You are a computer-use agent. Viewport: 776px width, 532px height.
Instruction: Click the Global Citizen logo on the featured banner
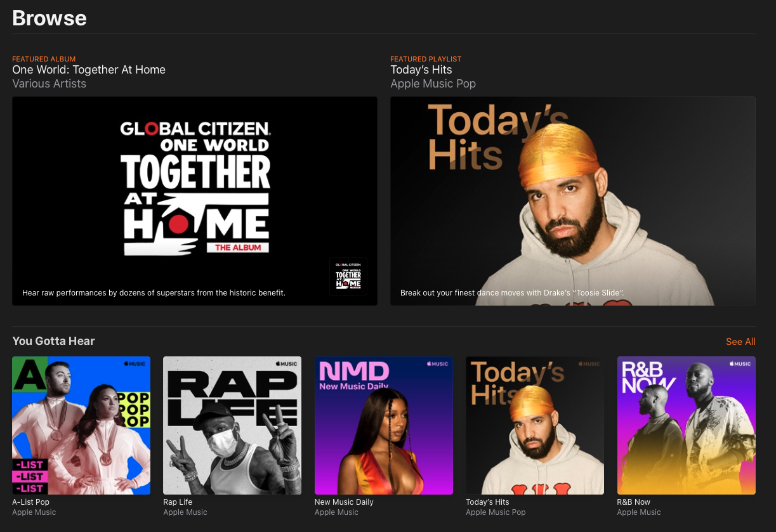pos(195,130)
